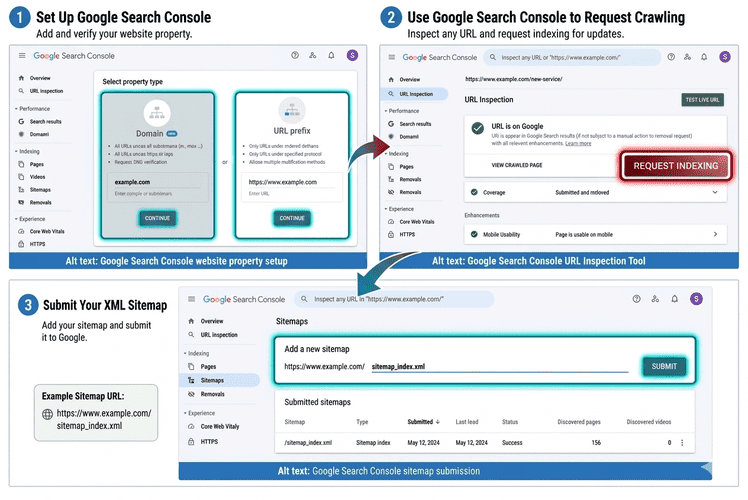
Task: Click the sitemap_index.xml sitemap URL field
Action: 499,366
